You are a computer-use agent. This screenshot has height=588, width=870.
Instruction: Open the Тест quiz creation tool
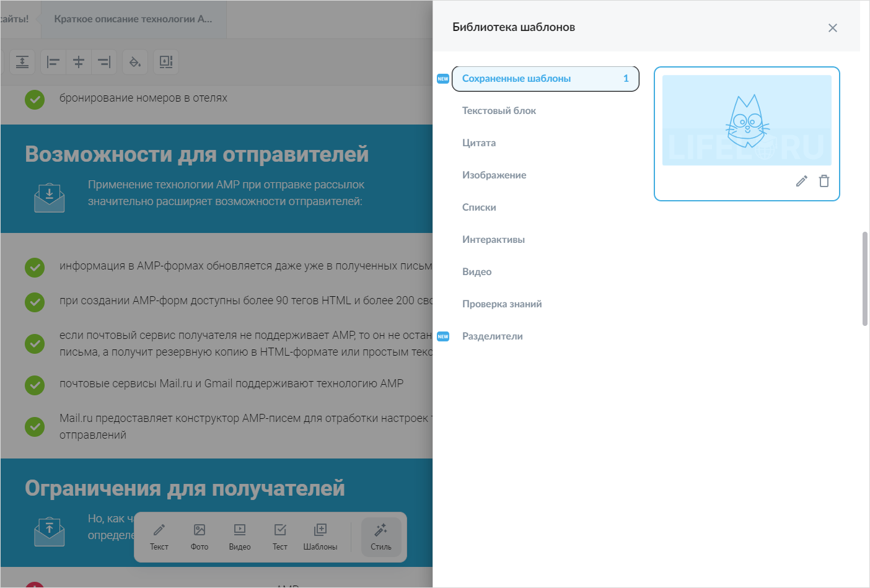(x=279, y=535)
